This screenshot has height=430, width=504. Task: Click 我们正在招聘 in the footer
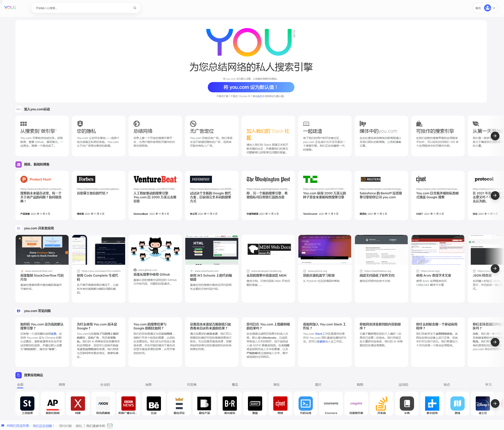click(43, 426)
